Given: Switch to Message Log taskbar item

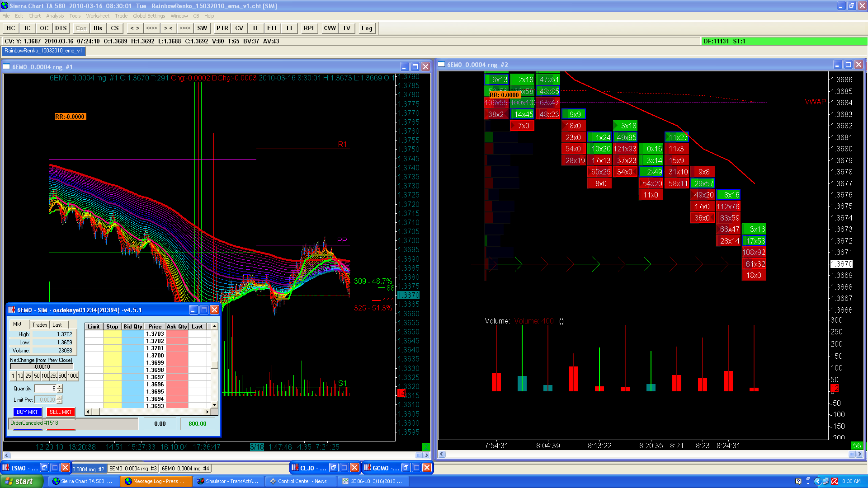Looking at the screenshot, I should pyautogui.click(x=156, y=481).
